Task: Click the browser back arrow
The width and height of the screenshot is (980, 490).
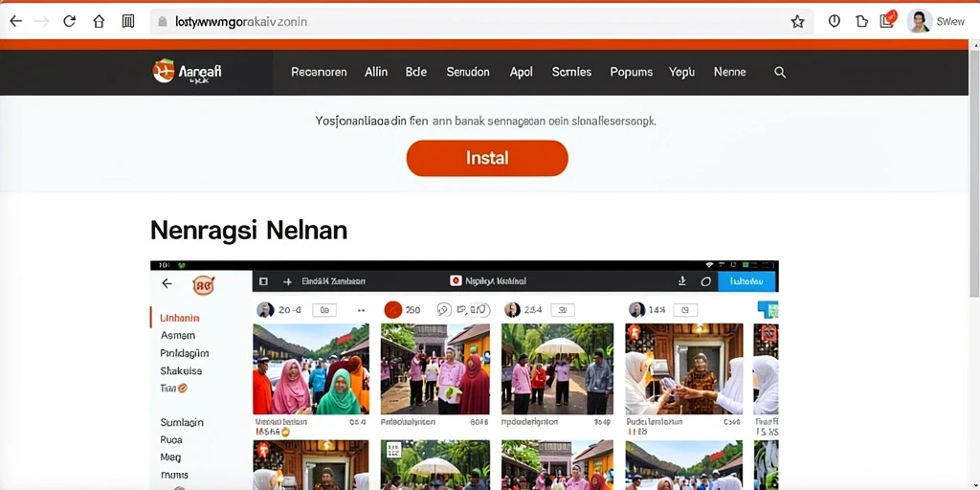Action: click(15, 21)
